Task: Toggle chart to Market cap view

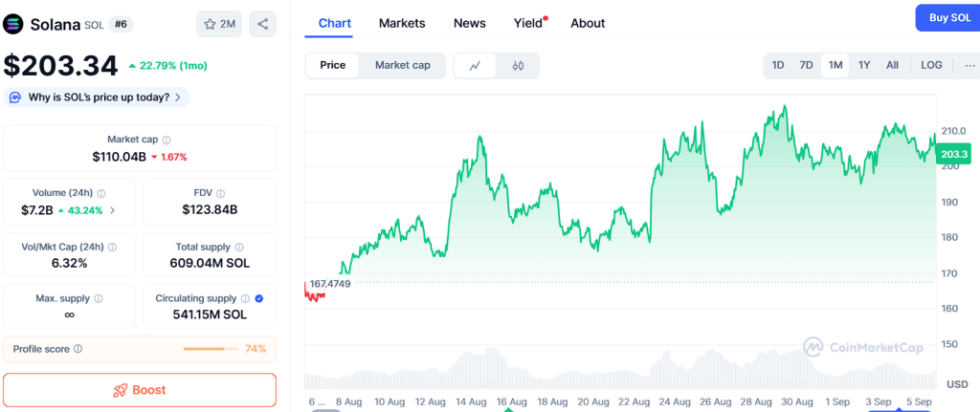Action: 402,65
